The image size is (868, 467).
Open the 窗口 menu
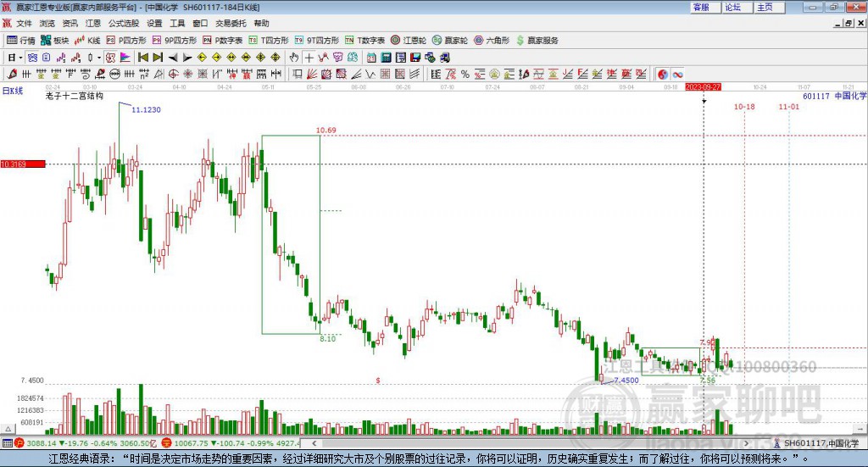coord(200,23)
